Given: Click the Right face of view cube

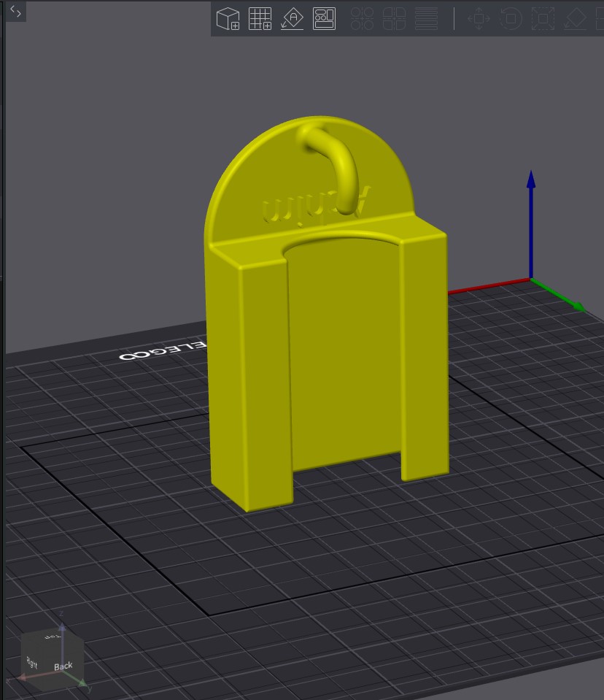Looking at the screenshot, I should 33,661.
